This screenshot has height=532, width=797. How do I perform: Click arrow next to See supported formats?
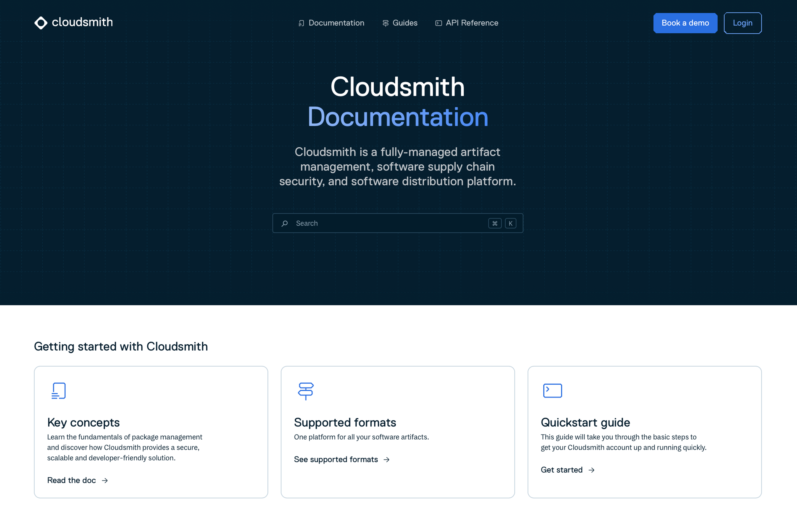tap(386, 459)
